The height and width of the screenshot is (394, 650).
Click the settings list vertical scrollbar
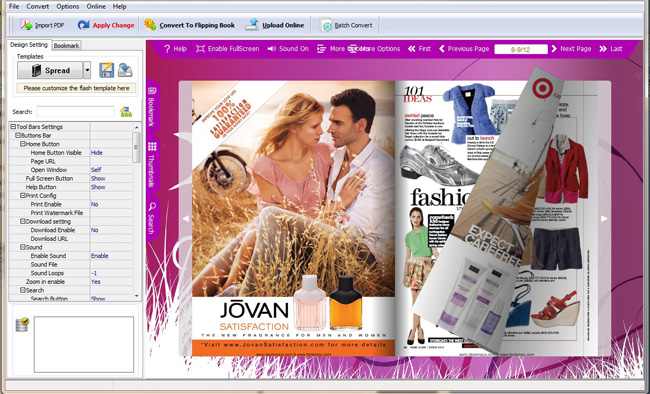coord(137,212)
